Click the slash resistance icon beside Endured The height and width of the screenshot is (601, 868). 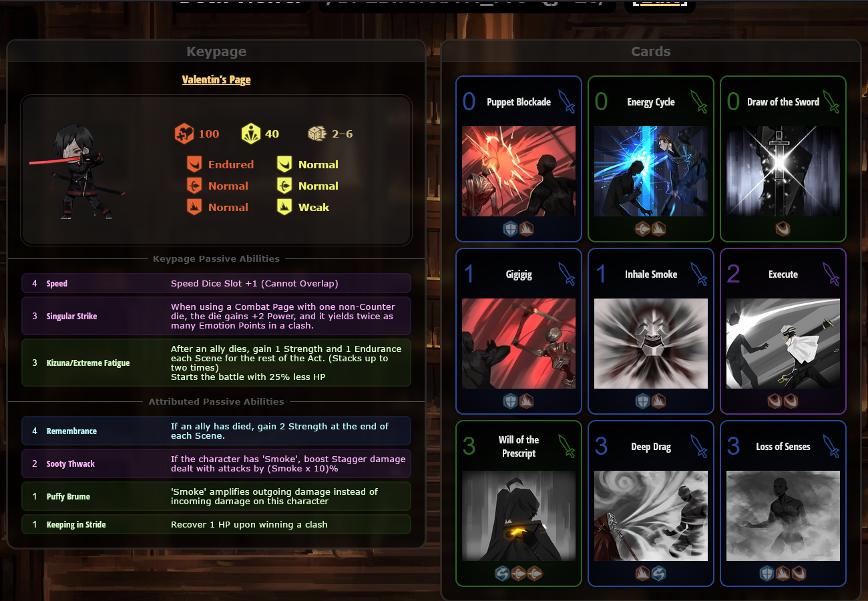point(194,164)
